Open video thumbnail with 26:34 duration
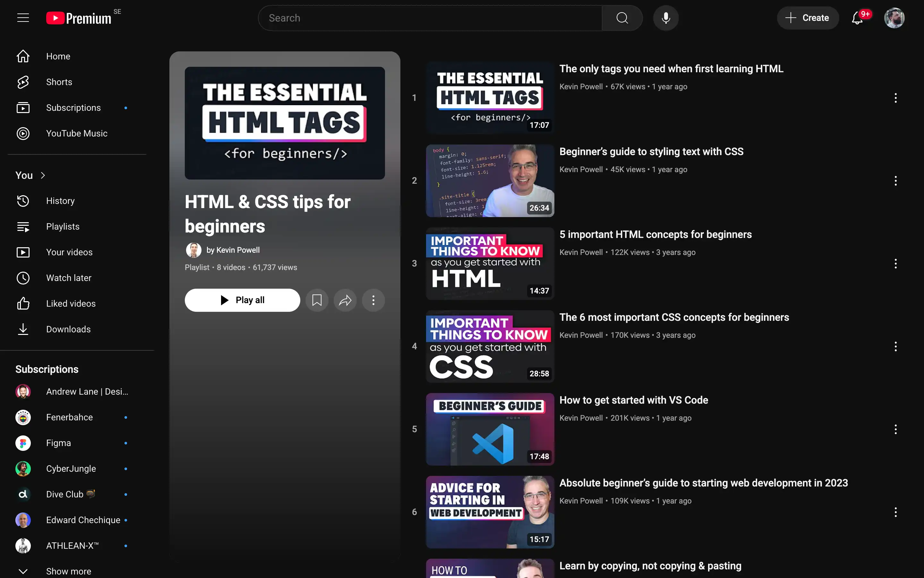The image size is (924, 578). click(x=490, y=181)
